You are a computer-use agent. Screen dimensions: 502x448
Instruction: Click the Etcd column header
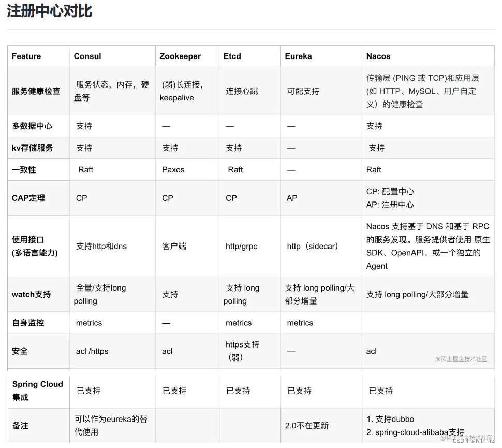[233, 56]
